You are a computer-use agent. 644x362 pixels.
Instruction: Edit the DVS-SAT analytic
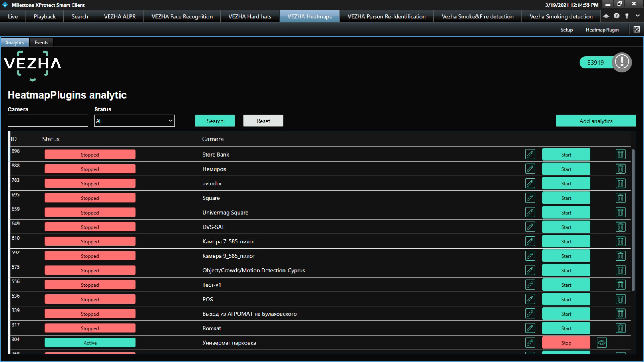click(530, 227)
